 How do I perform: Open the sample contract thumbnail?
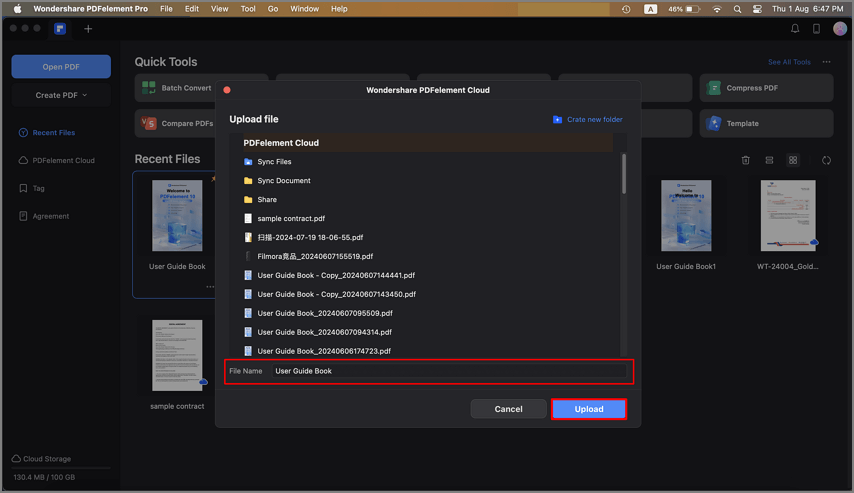click(177, 355)
